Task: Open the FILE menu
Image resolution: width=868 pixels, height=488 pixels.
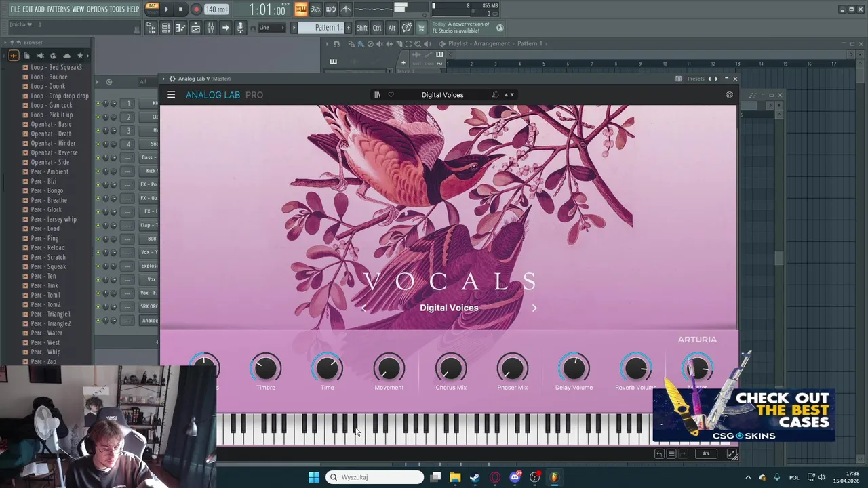Action: click(x=15, y=9)
